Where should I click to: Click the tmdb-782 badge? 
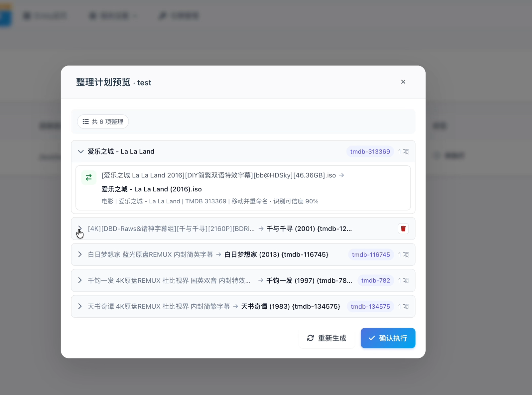point(375,280)
